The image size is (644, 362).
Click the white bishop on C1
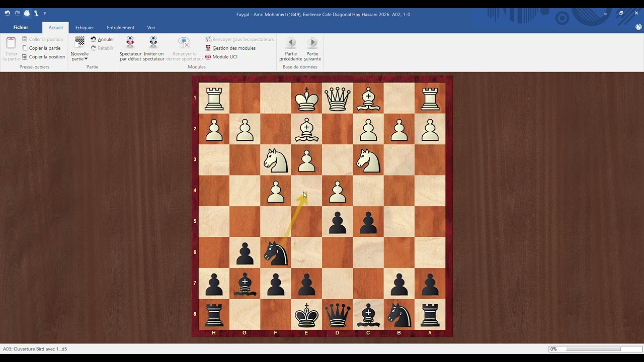368,98
